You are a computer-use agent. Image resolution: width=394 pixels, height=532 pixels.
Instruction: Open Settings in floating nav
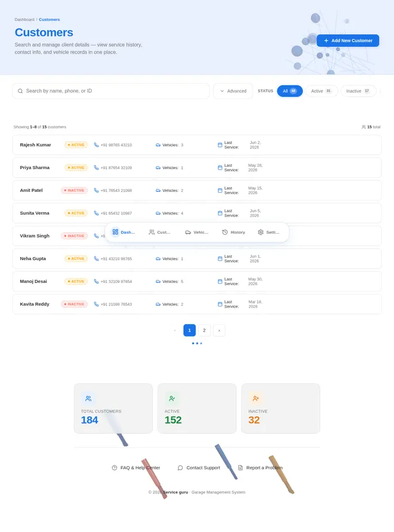click(x=268, y=232)
